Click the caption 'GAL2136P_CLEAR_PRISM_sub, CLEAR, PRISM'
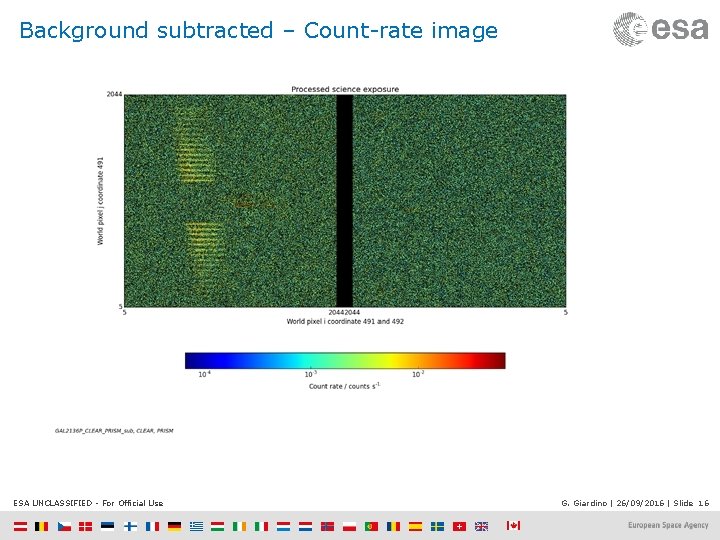This screenshot has height=540, width=720. click(x=114, y=431)
